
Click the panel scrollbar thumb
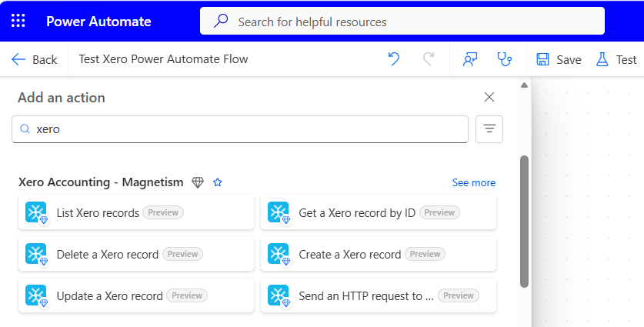pos(524,222)
